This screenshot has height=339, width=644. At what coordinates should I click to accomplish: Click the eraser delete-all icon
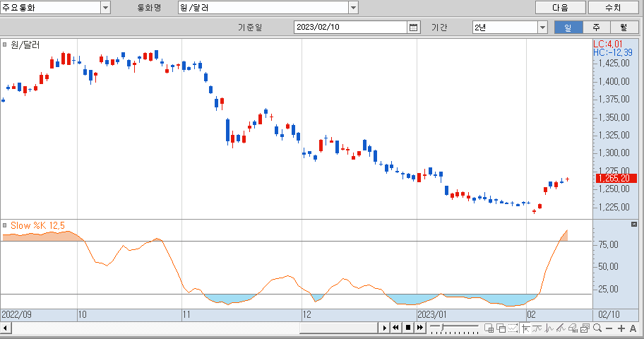coord(573,328)
